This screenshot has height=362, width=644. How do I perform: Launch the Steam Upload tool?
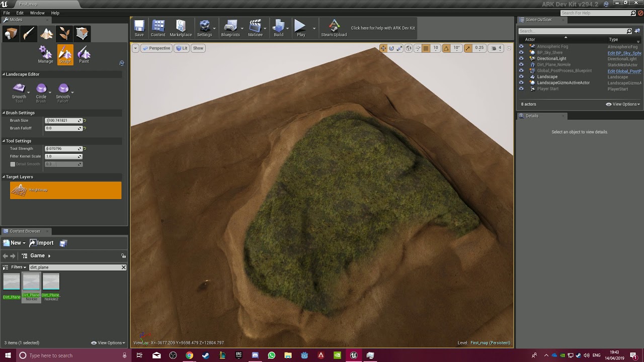pyautogui.click(x=334, y=28)
